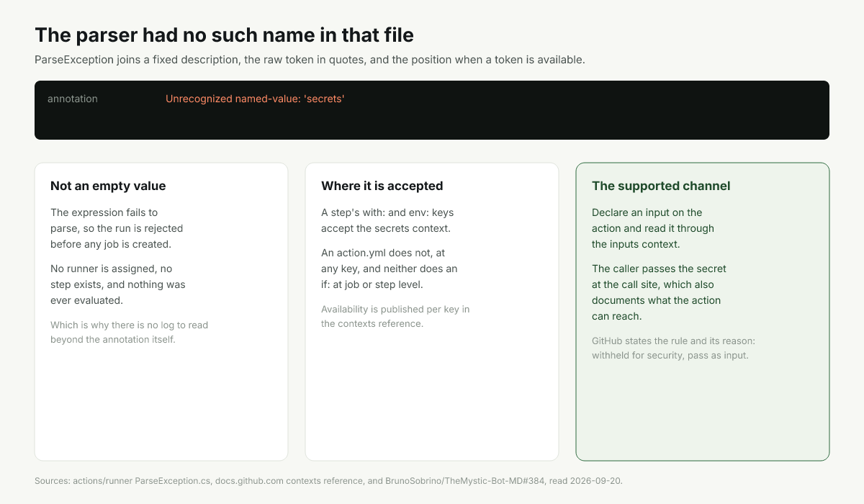Click the 'Not an empty value' card heading
The image size is (864, 504).
108,186
